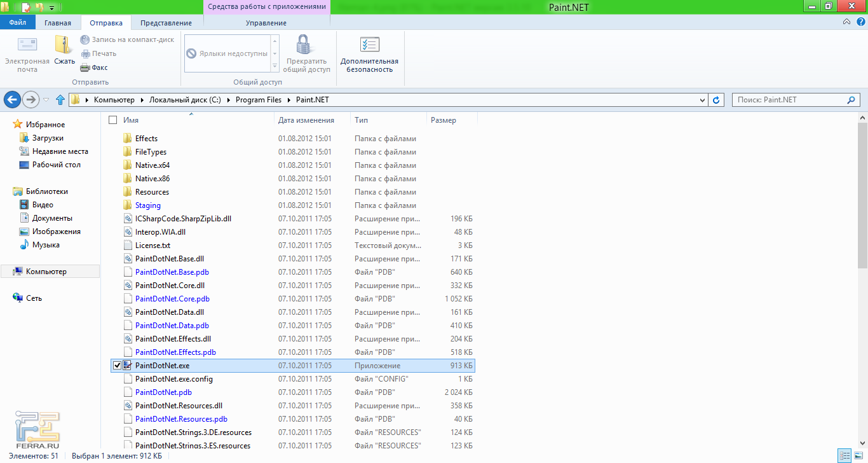Switch to the Главная ribbon tab
This screenshot has height=463, width=868.
(58, 23)
